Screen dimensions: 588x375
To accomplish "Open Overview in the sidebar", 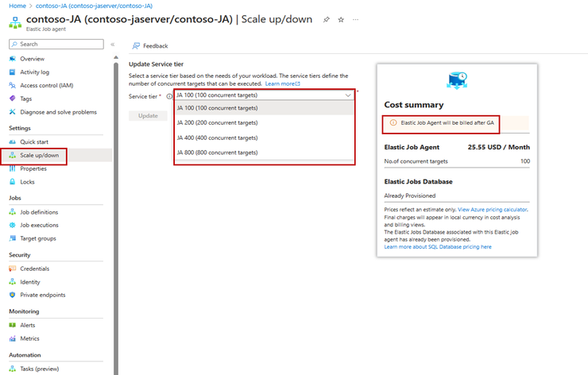I will pos(32,59).
